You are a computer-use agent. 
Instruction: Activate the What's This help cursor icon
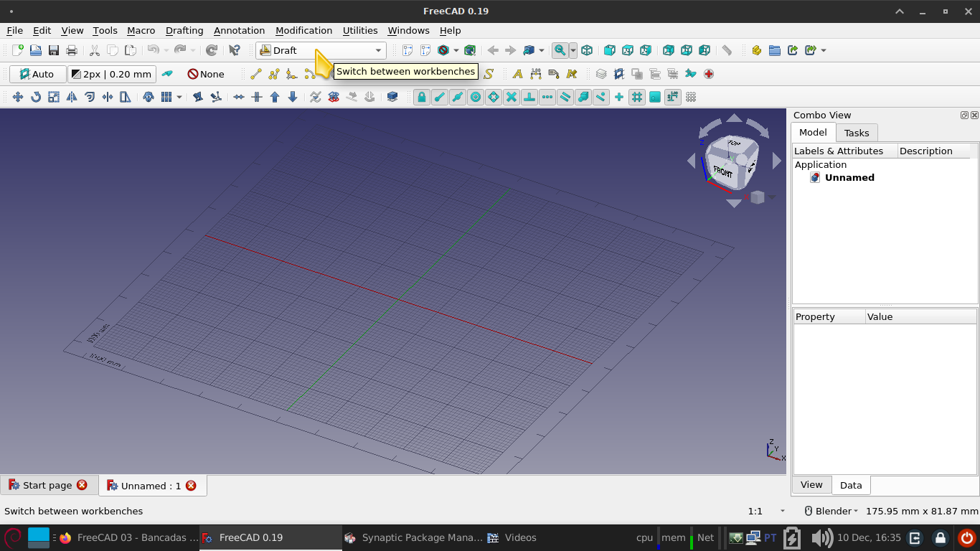(235, 50)
